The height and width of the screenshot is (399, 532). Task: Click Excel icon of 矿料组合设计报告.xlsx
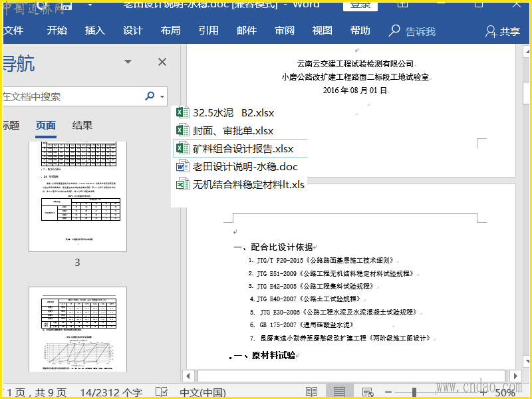[182, 148]
